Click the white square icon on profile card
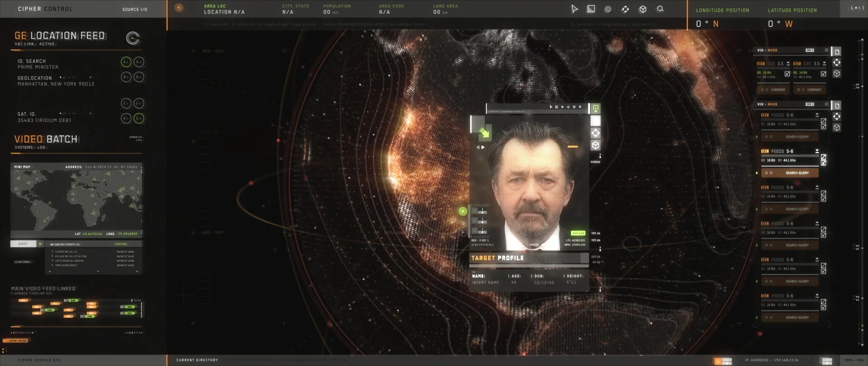868x366 pixels. pyautogui.click(x=595, y=121)
